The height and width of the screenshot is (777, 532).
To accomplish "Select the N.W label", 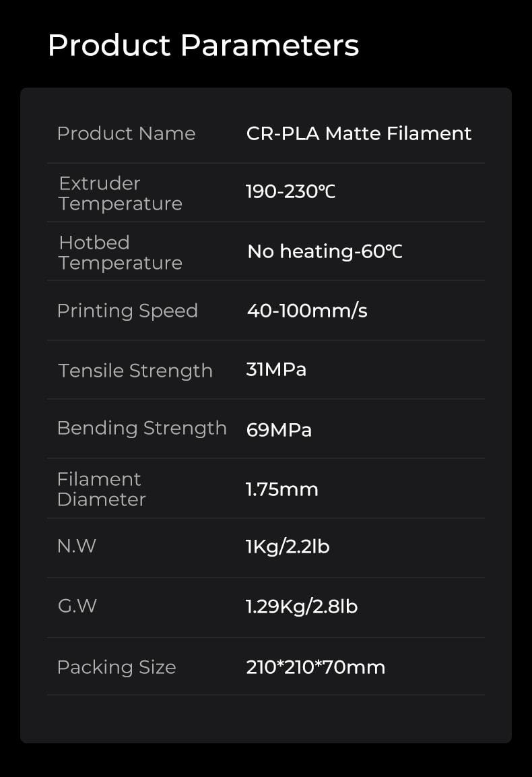I will coord(77,546).
